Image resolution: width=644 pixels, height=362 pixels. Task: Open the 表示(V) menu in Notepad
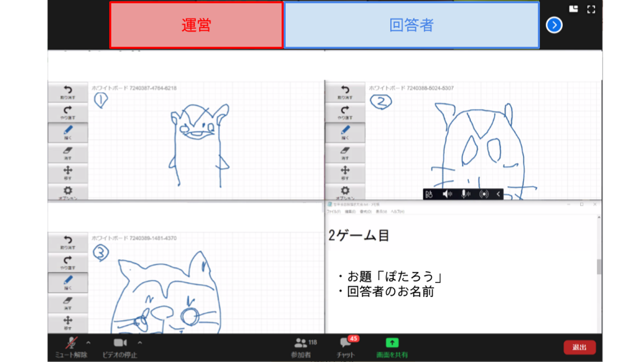tap(381, 211)
